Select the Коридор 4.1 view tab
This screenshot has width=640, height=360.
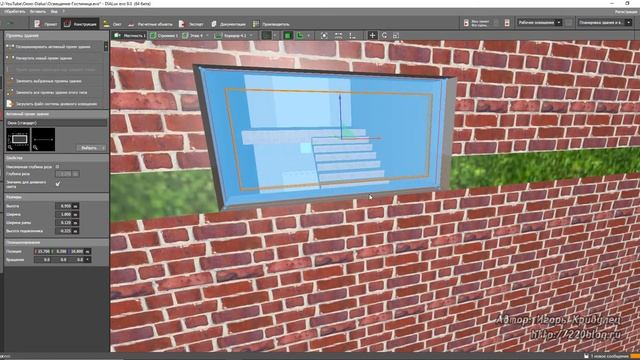231,36
